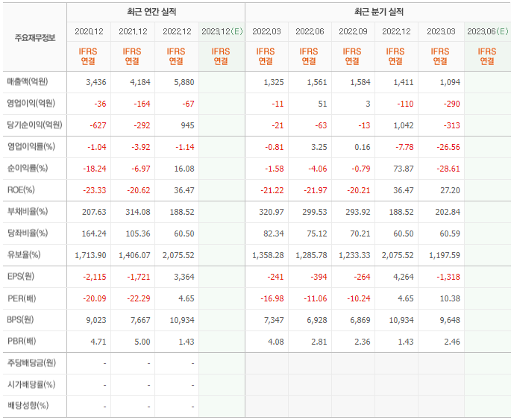Select the 매출액(억원) row label
This screenshot has height=420, width=514.
pyautogui.click(x=28, y=81)
